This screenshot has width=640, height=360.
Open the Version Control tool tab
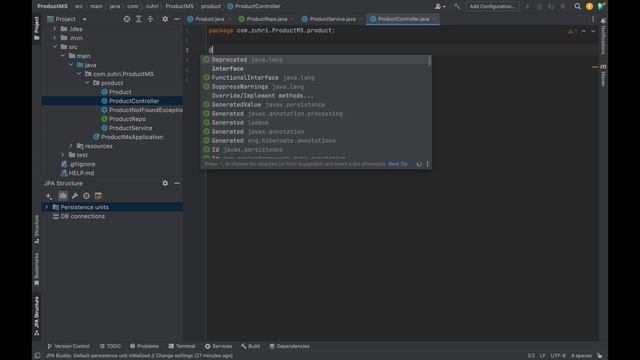pos(68,346)
